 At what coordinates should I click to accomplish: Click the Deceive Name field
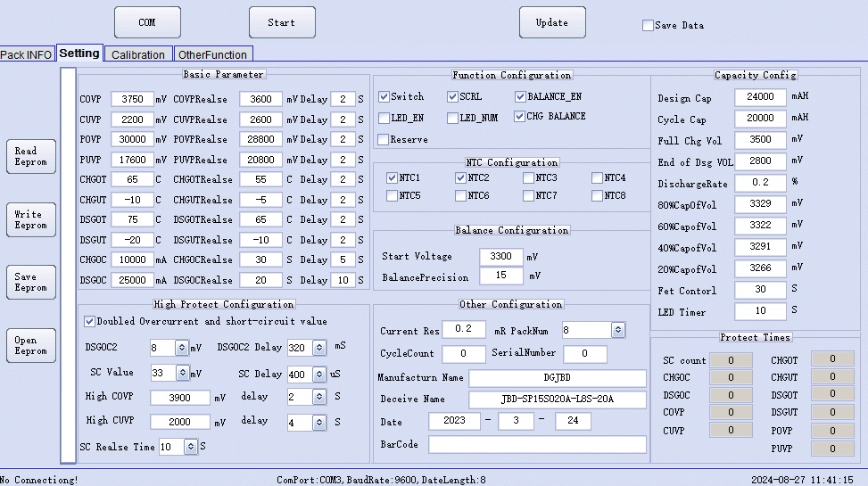click(557, 400)
